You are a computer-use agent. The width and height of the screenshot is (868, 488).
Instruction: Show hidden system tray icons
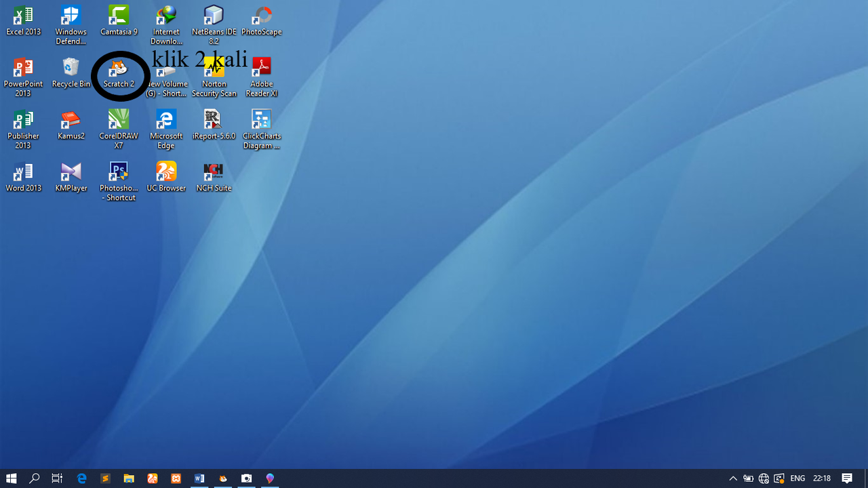(733, 479)
